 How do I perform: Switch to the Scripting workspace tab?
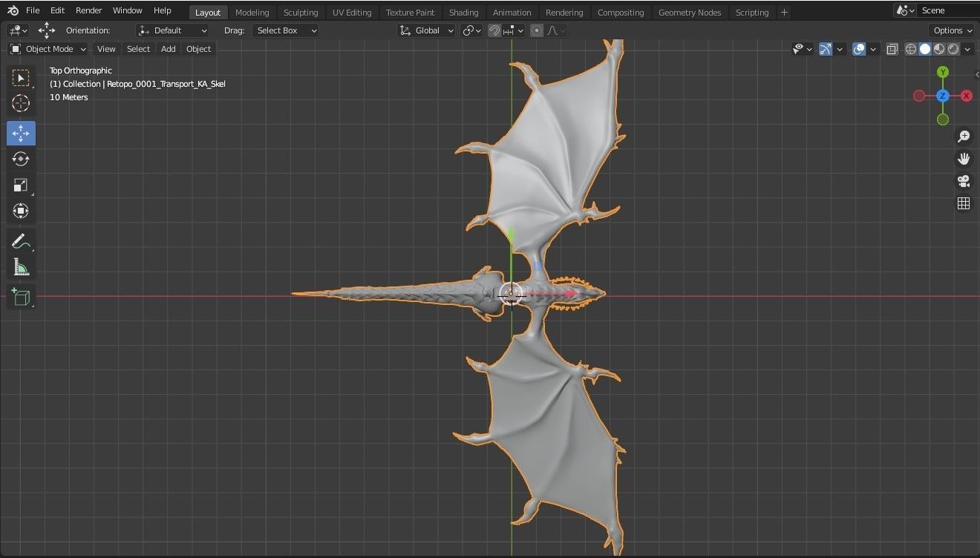point(752,13)
